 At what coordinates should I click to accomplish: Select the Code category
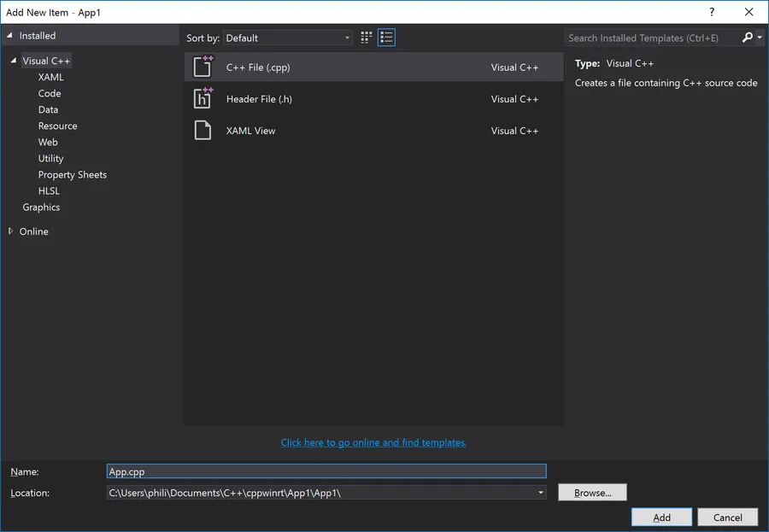[50, 93]
